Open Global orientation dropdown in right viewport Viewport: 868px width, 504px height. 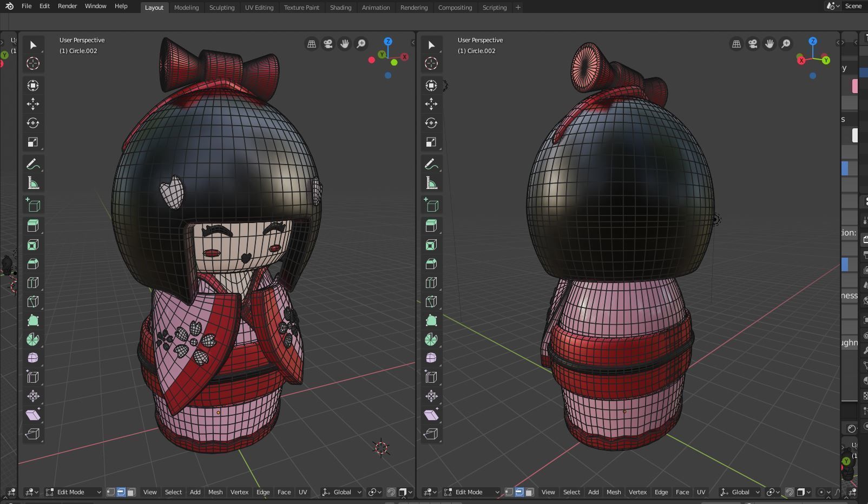740,492
